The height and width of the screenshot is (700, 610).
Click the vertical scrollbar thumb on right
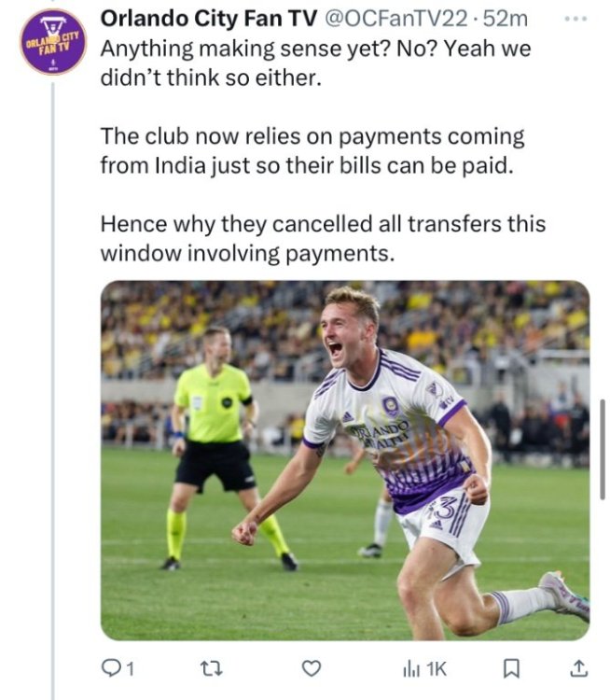(602, 449)
